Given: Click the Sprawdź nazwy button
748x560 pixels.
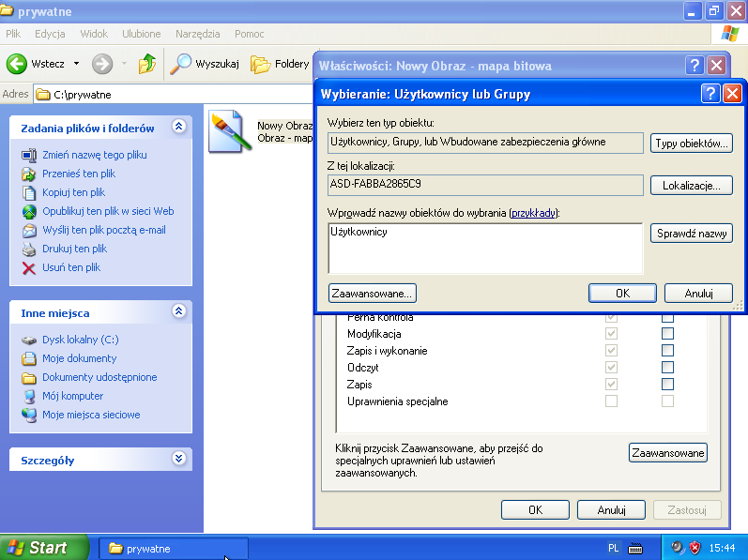Looking at the screenshot, I should pyautogui.click(x=691, y=234).
